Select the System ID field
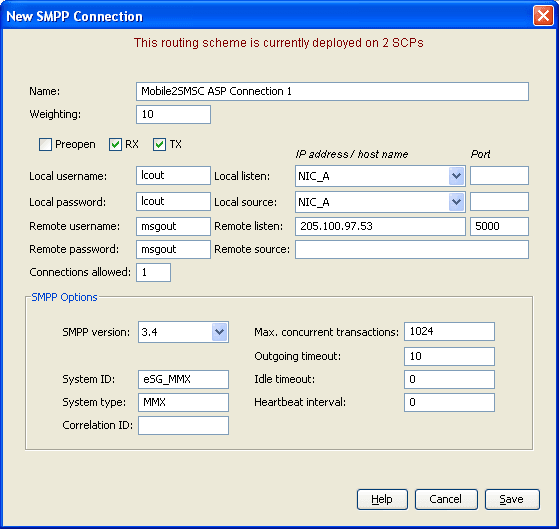Image resolution: width=559 pixels, height=529 pixels. pyautogui.click(x=183, y=379)
